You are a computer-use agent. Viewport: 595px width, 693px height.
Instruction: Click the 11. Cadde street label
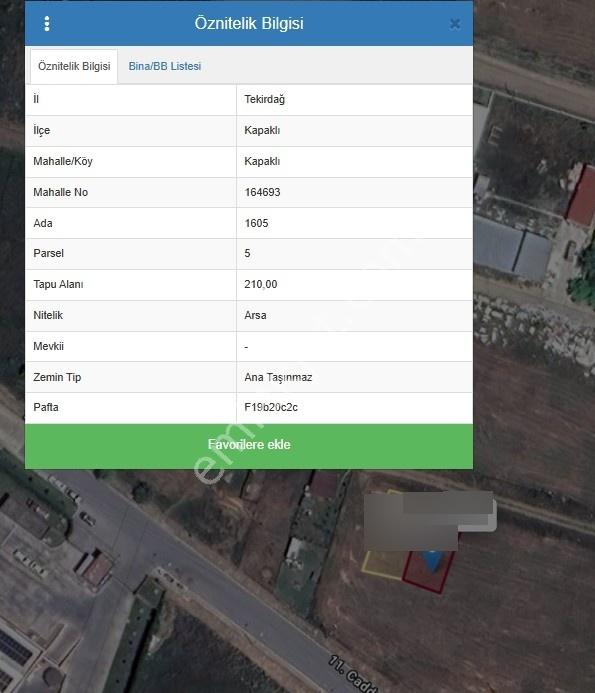353,674
